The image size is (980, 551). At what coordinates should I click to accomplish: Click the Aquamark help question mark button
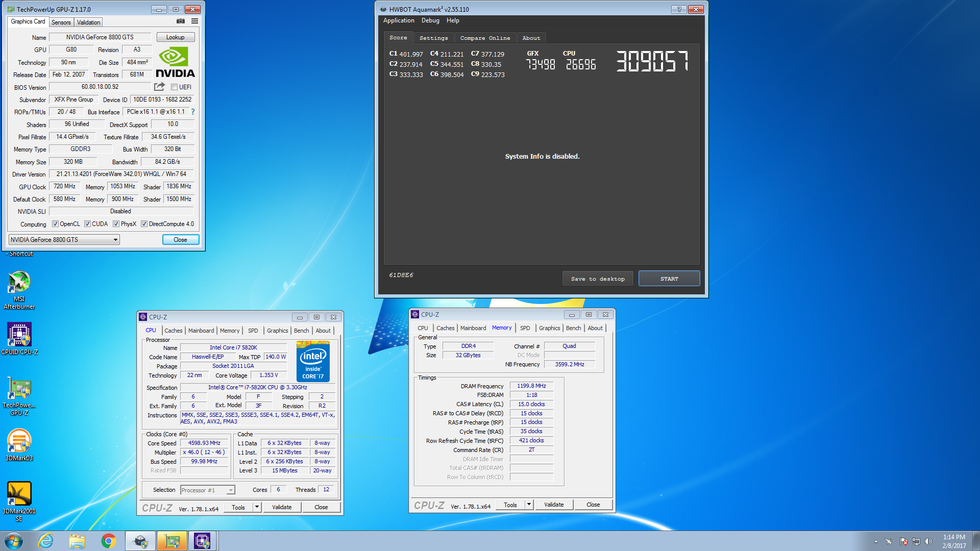tap(679, 9)
